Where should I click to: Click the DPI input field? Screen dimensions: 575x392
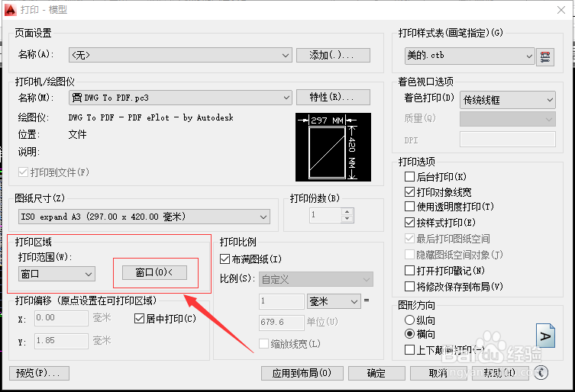tap(508, 140)
